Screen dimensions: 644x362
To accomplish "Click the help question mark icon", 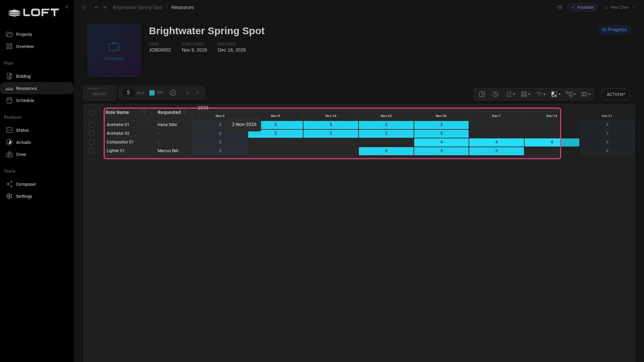I will click(559, 8).
